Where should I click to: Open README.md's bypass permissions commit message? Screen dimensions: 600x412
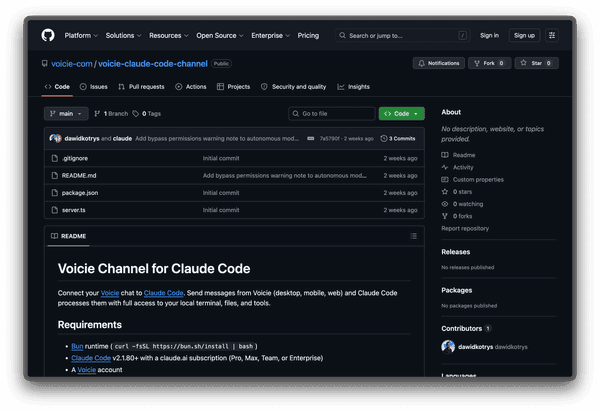(284, 176)
